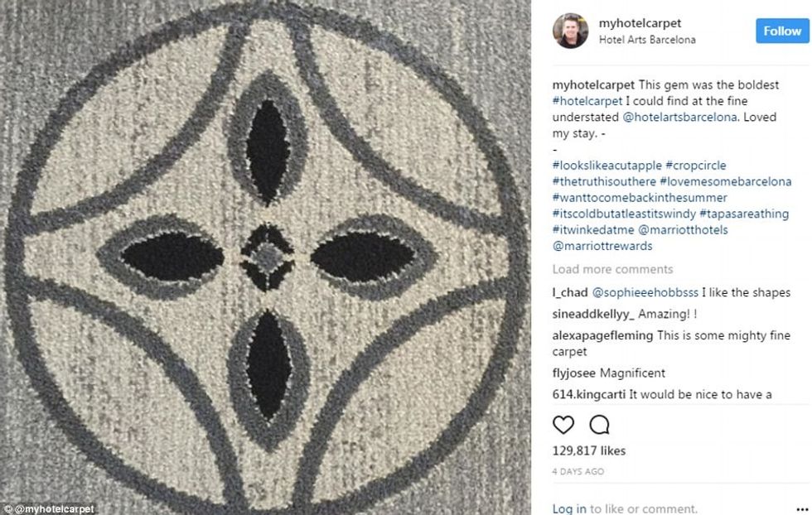Open myhotelcarpet profile picture
812x515 pixels.
pos(570,31)
